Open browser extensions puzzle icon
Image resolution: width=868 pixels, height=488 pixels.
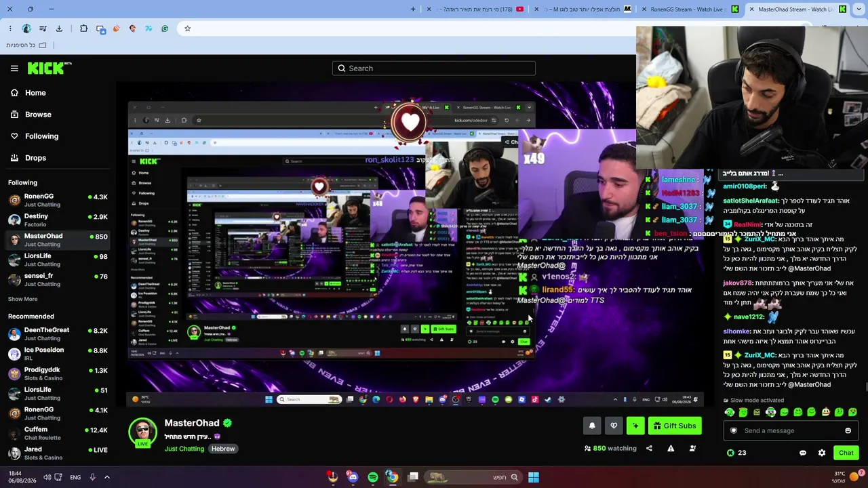tap(83, 28)
